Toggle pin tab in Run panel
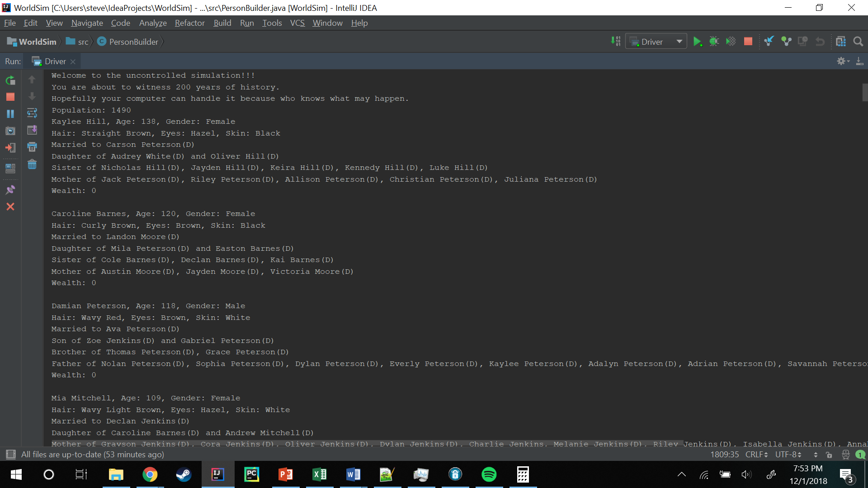 pos(10,190)
